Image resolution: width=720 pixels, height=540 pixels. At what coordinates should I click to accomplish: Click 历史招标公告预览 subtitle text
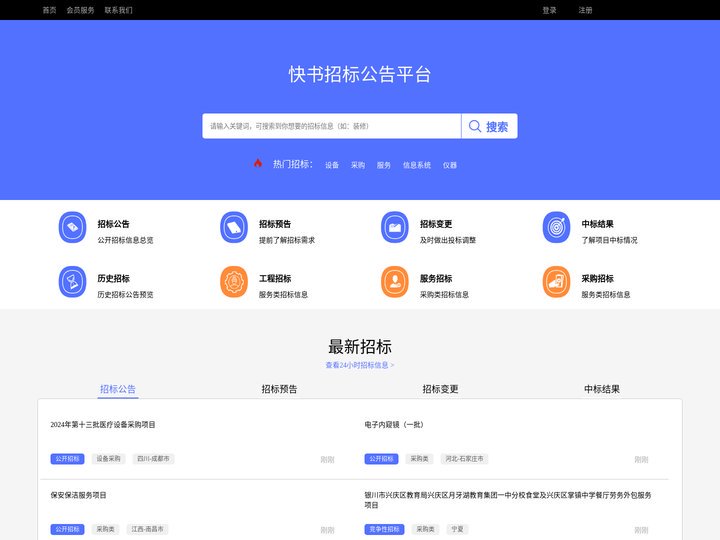pyautogui.click(x=125, y=294)
